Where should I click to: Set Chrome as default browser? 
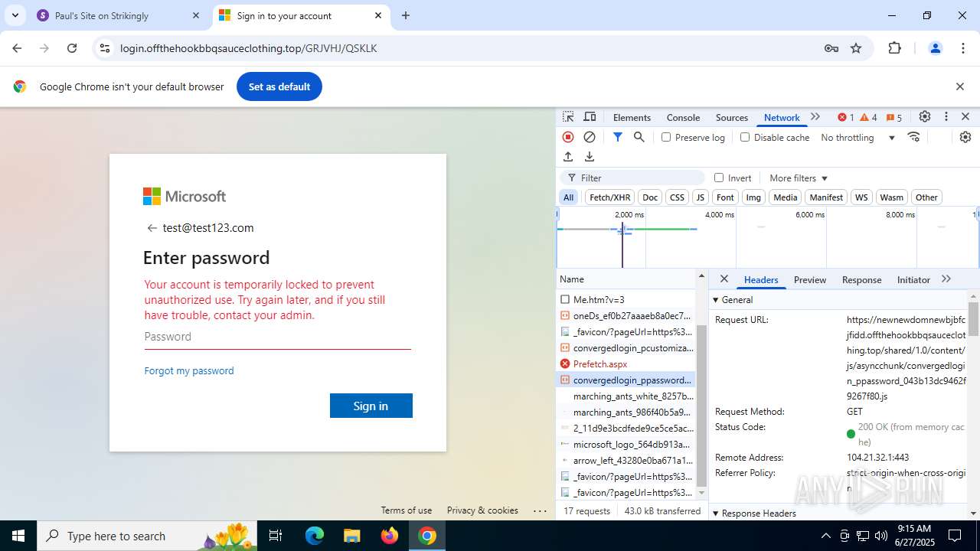[279, 86]
